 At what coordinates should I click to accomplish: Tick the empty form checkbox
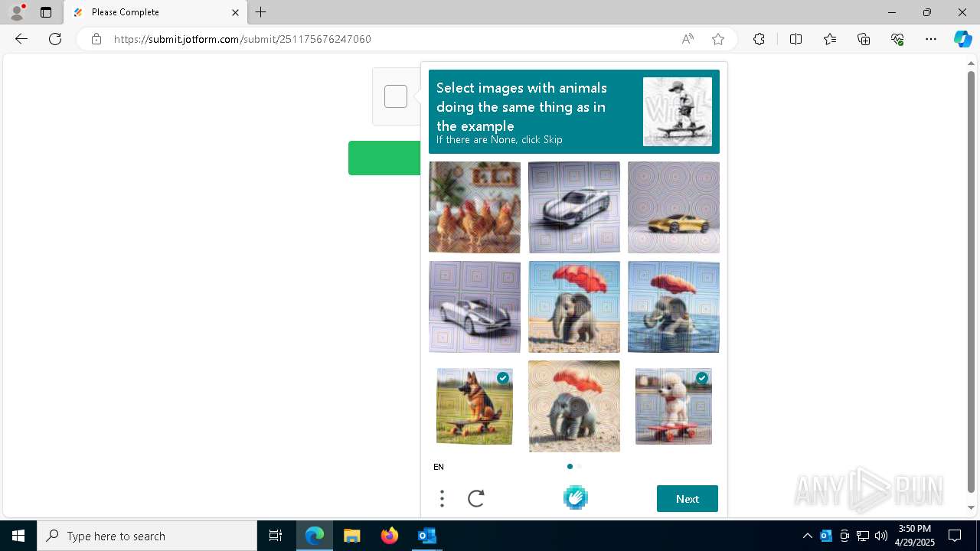tap(396, 96)
